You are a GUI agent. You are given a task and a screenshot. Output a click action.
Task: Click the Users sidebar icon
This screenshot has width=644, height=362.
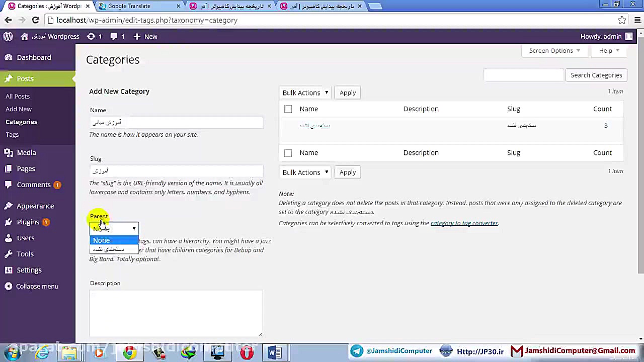9,238
